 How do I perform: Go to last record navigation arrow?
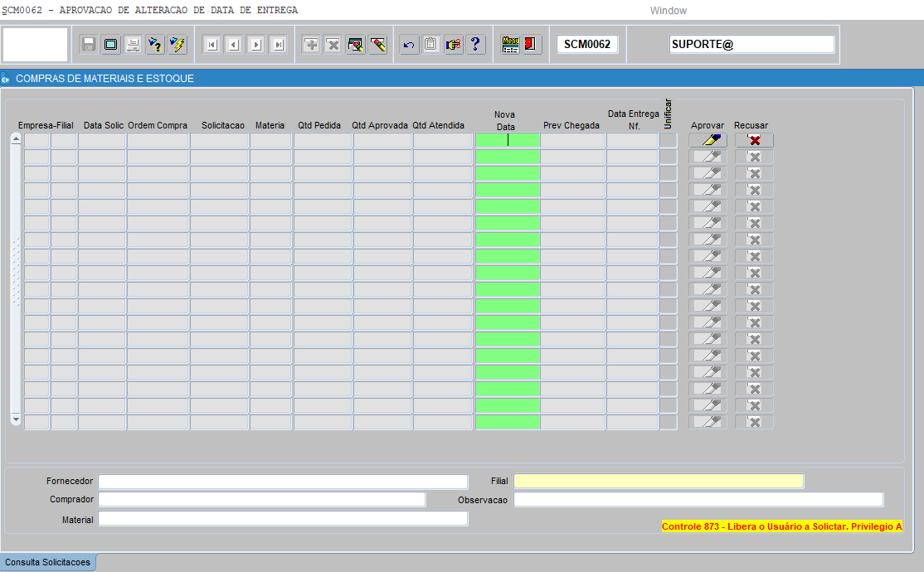click(x=279, y=45)
